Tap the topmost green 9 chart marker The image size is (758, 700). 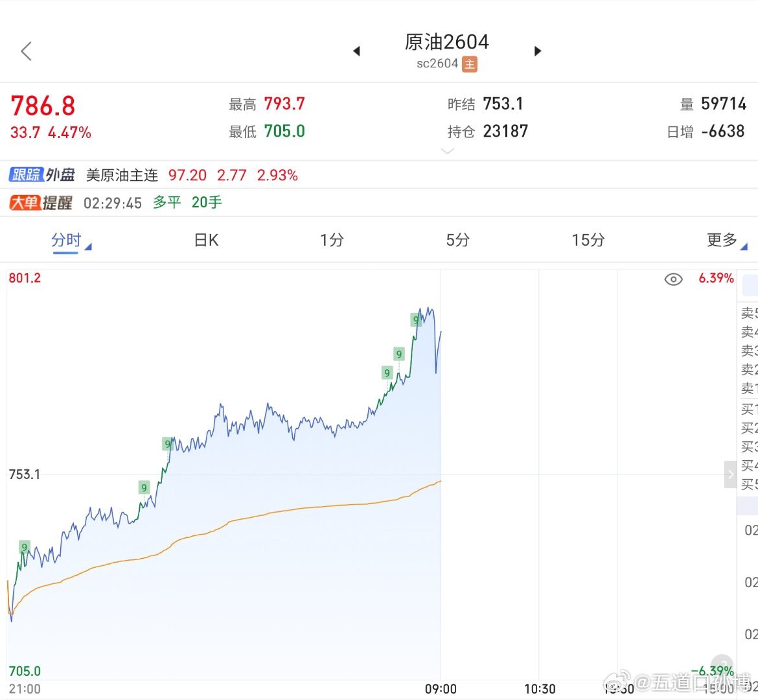coord(416,320)
